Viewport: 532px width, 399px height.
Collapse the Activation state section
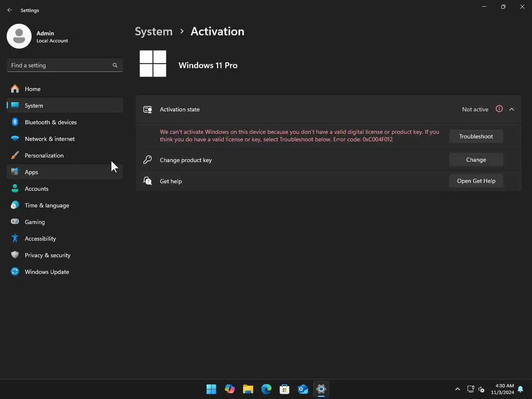512,109
